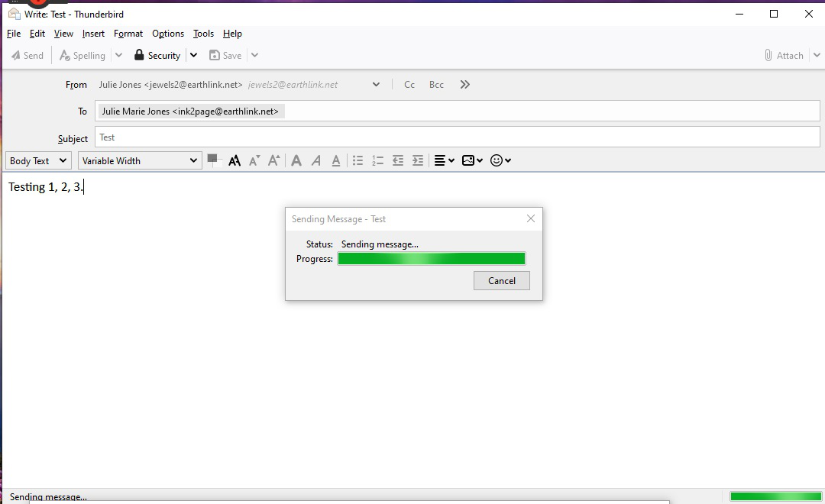Apply numbered list

point(377,160)
